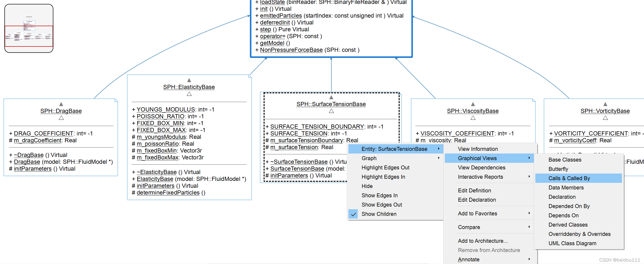Image resolution: width=644 pixels, height=264 pixels.
Task: Select the Data Members view icon
Action: (568, 188)
